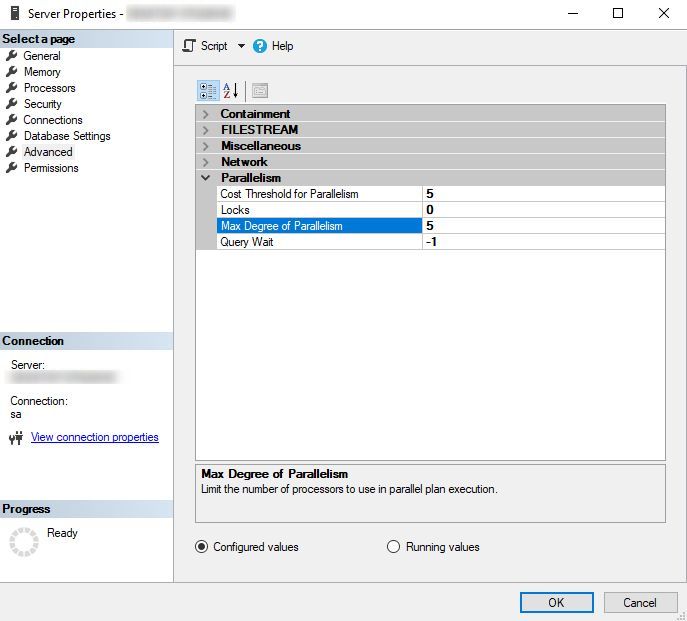Expand the Containment category
The width and height of the screenshot is (687, 621).
pos(206,114)
